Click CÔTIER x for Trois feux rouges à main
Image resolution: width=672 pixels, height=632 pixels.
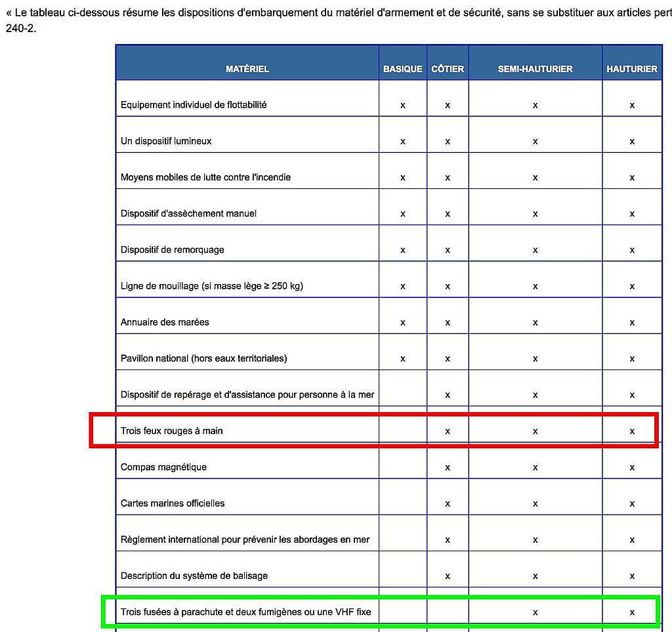448,431
